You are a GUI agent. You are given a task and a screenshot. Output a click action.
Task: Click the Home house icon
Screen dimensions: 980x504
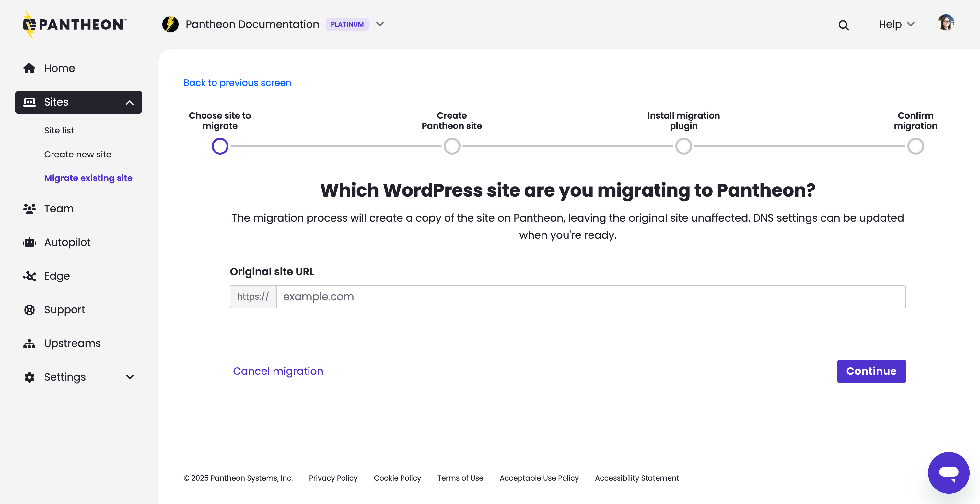pyautogui.click(x=29, y=68)
